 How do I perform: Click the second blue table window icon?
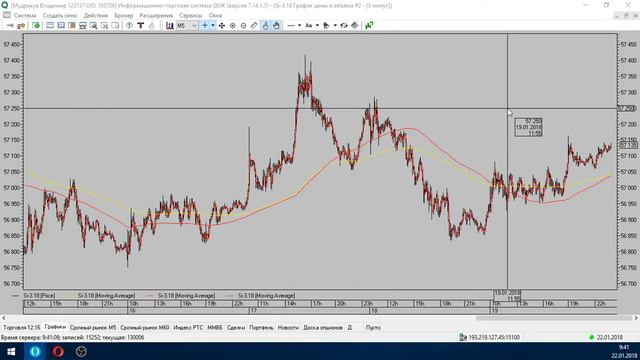61,25
